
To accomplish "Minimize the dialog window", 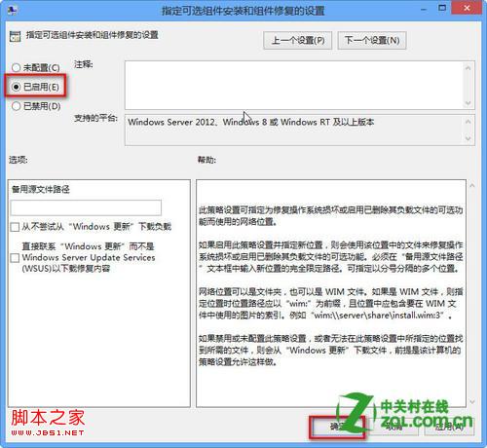I will click(424, 9).
